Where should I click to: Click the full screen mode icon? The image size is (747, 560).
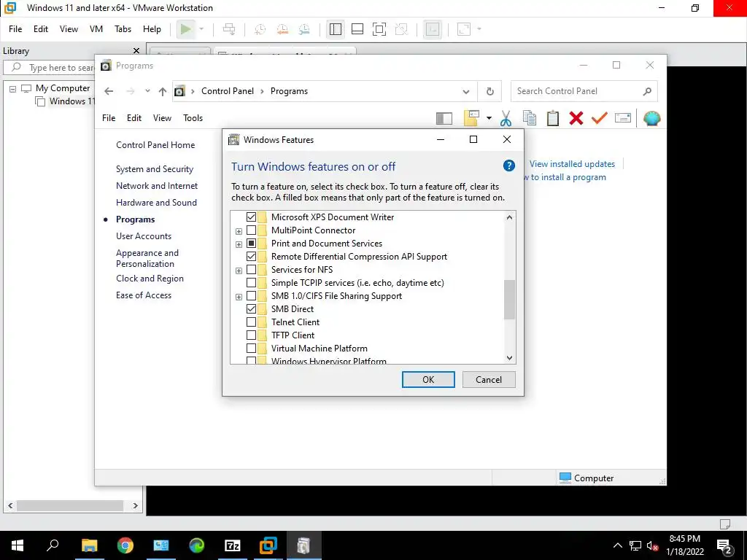(379, 29)
